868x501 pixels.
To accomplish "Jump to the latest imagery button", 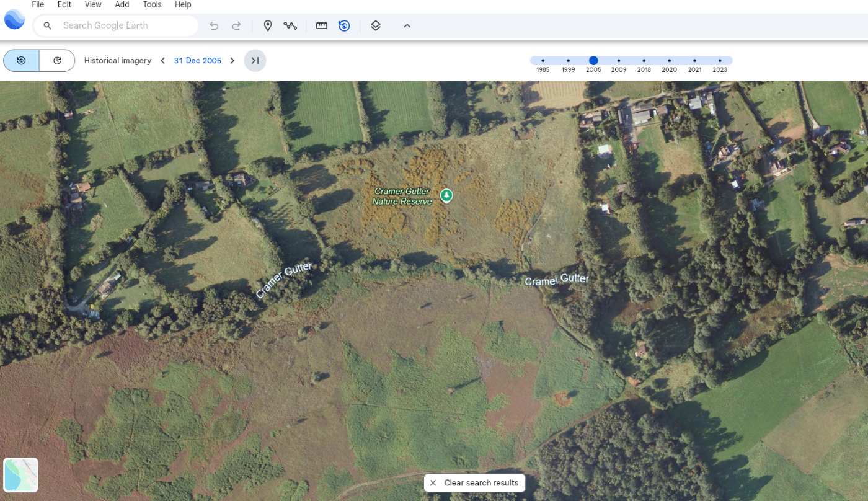I will pyautogui.click(x=255, y=61).
